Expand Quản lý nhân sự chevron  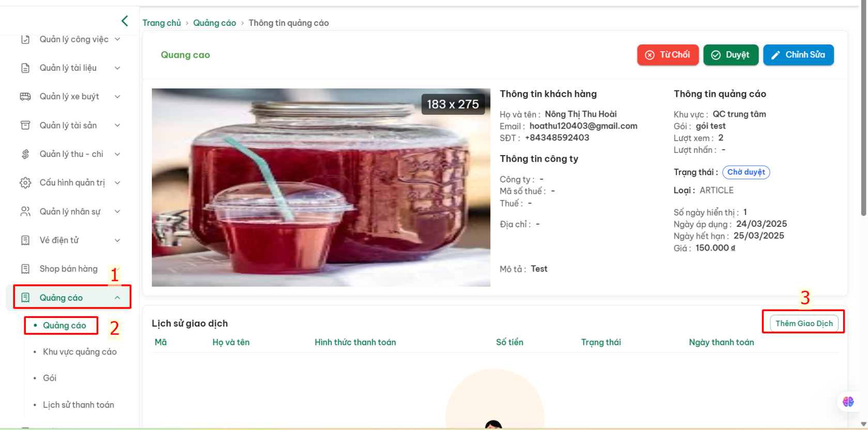point(117,211)
